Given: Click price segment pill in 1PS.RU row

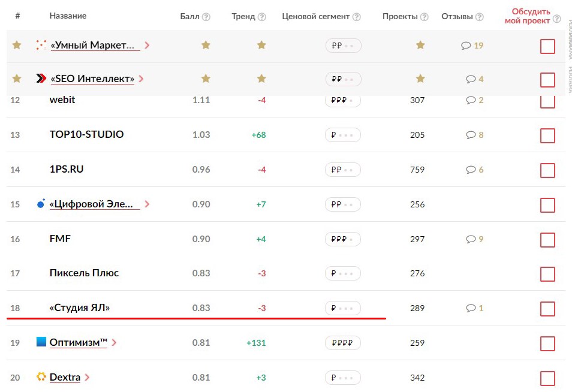Looking at the screenshot, I should [x=343, y=170].
